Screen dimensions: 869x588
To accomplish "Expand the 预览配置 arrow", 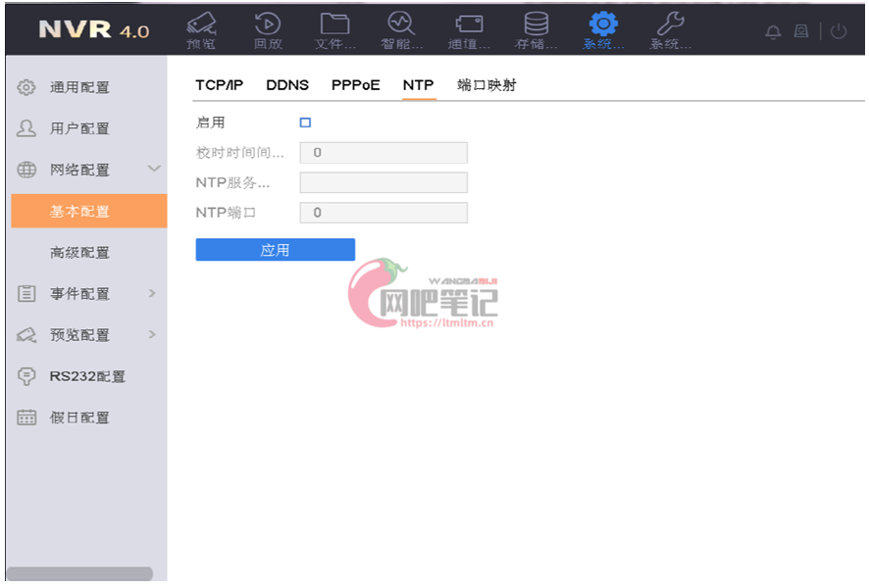I will (x=152, y=334).
